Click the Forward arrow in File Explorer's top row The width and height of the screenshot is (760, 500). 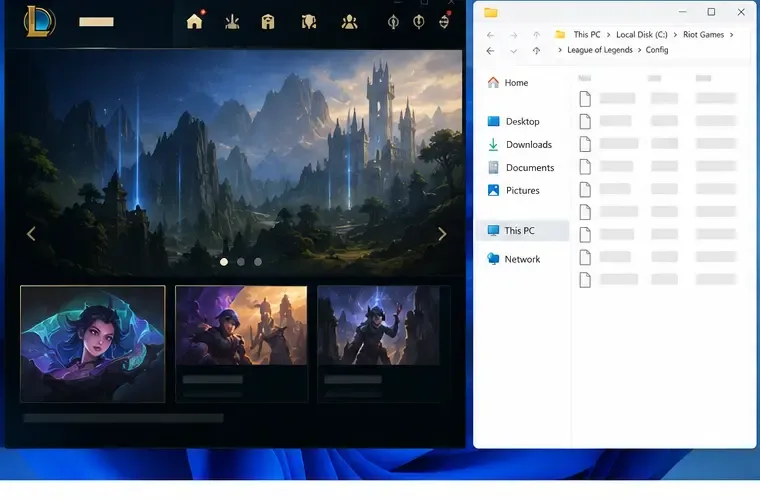(514, 35)
